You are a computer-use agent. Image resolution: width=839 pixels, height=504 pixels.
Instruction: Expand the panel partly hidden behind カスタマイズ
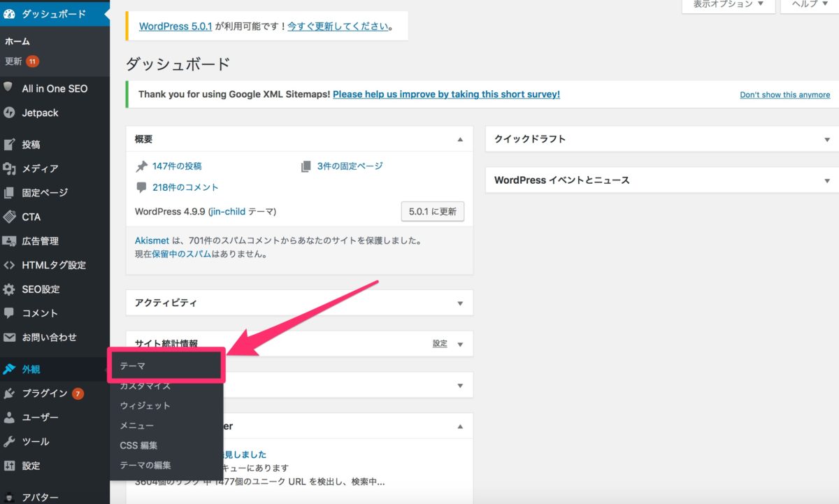pos(460,385)
